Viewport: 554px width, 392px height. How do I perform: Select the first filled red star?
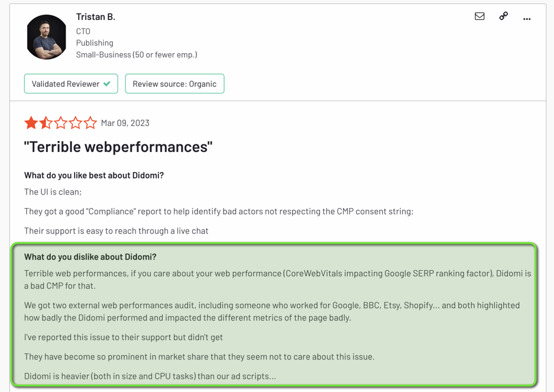coord(31,122)
